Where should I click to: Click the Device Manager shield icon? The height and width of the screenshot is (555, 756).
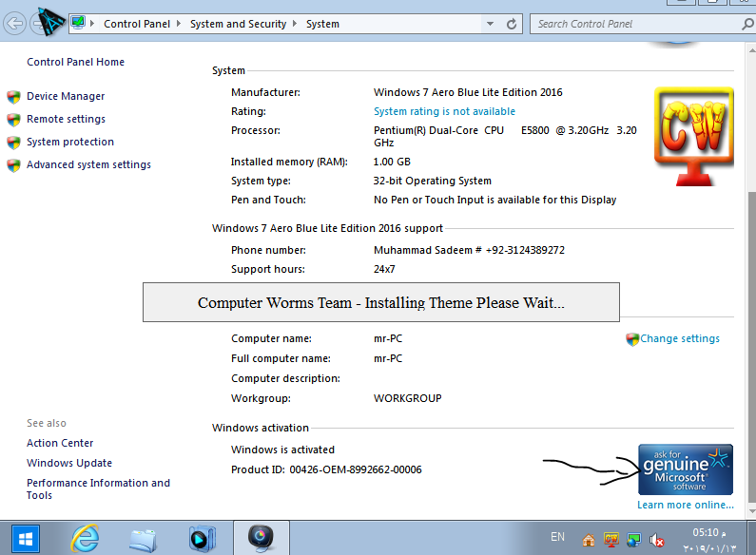point(13,97)
